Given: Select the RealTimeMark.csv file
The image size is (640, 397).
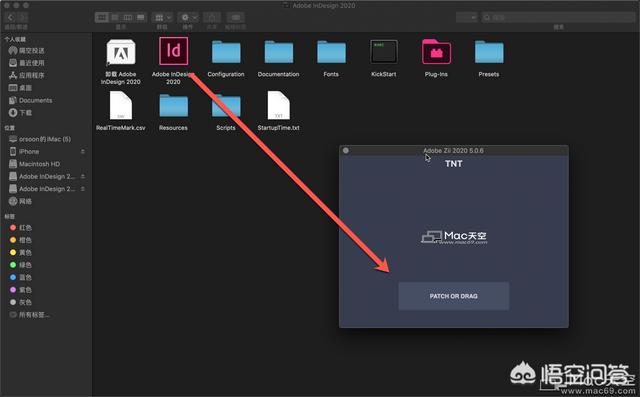Looking at the screenshot, I should 121,105.
